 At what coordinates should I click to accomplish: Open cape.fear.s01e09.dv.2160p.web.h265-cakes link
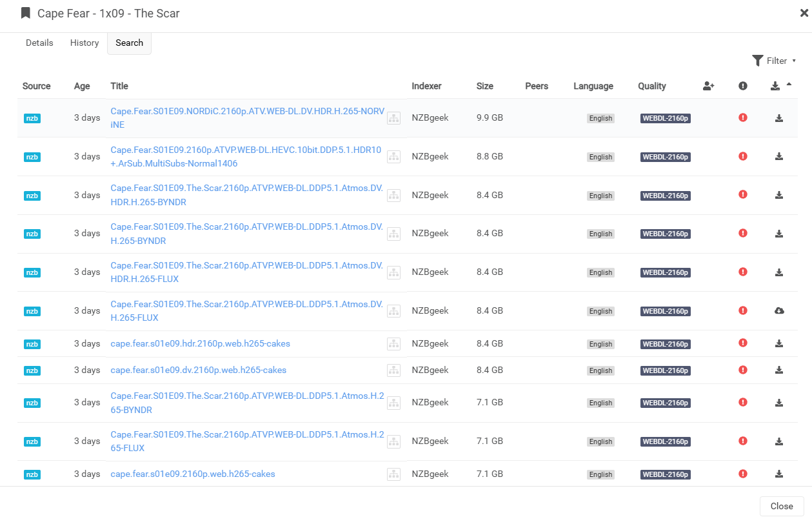pyautogui.click(x=198, y=370)
